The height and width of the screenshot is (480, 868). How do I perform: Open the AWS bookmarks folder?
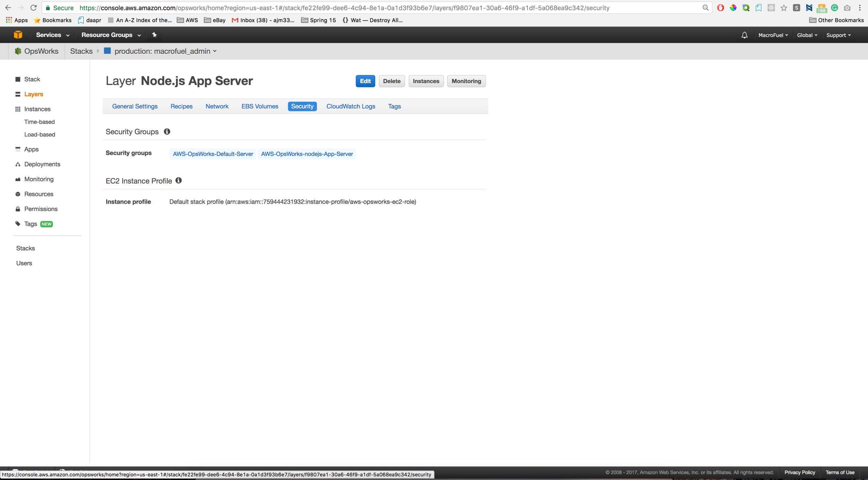pos(187,20)
